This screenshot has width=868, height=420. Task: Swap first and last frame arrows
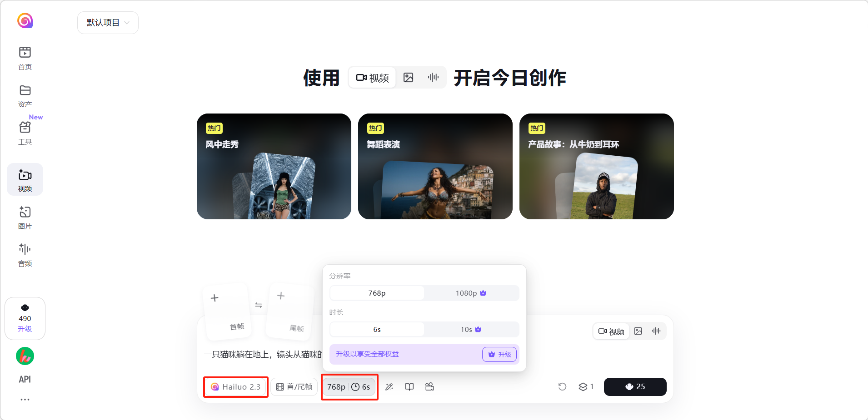(259, 305)
